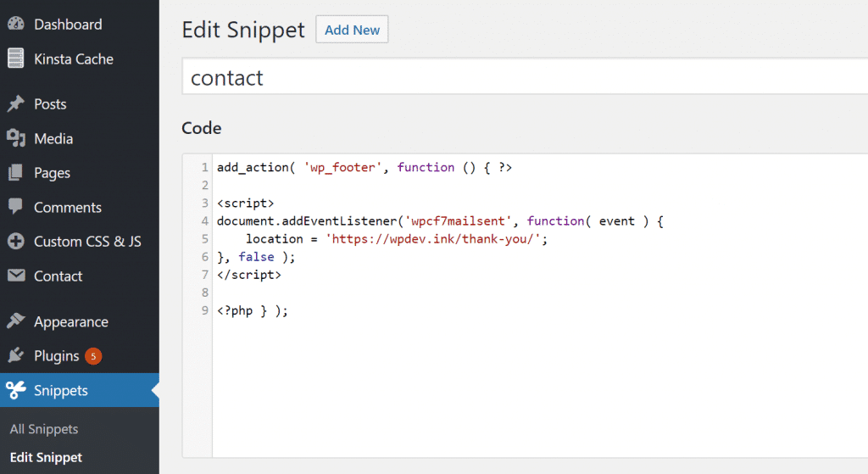The height and width of the screenshot is (474, 868).
Task: Click the Plugins update count badge
Action: click(93, 356)
